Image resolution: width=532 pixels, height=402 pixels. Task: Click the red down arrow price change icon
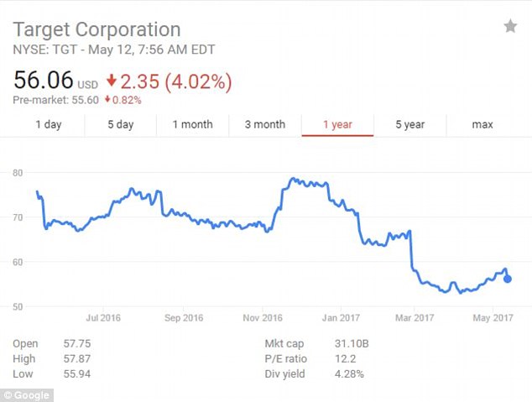pos(112,82)
